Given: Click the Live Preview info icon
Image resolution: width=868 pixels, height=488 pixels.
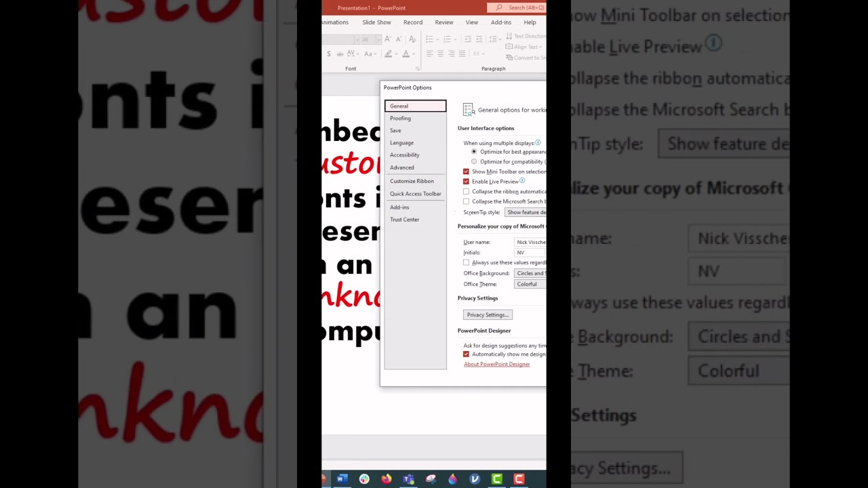Looking at the screenshot, I should click(522, 181).
